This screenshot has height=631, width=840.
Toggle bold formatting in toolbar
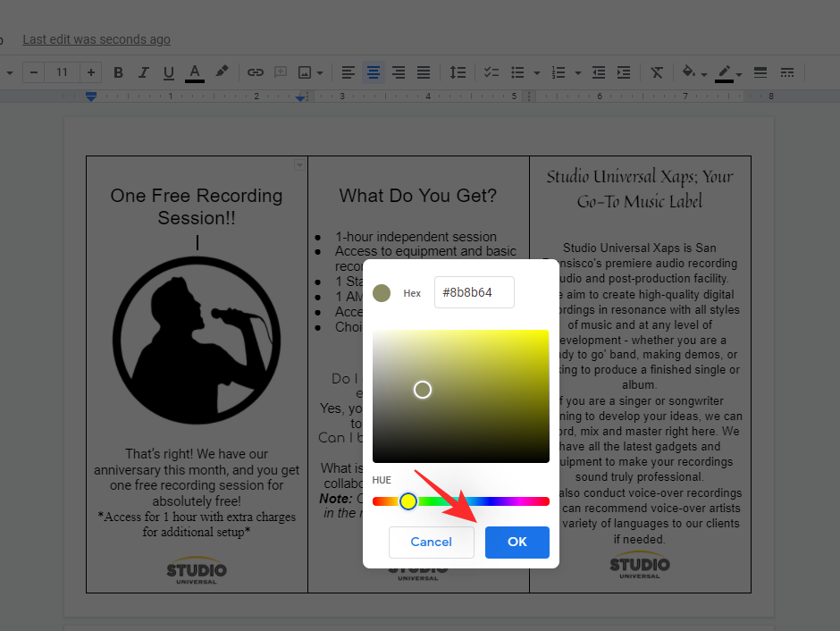click(119, 72)
